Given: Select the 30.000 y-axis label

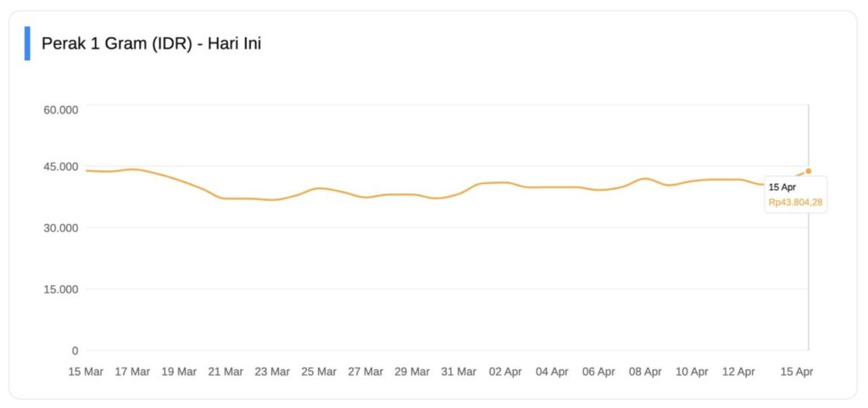Looking at the screenshot, I should tap(61, 227).
